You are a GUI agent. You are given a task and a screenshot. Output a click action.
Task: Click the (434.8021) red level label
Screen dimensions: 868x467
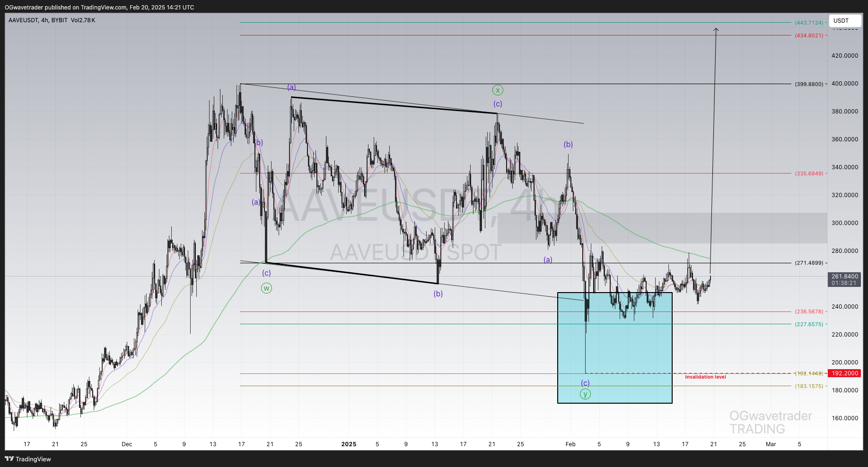[x=809, y=35]
